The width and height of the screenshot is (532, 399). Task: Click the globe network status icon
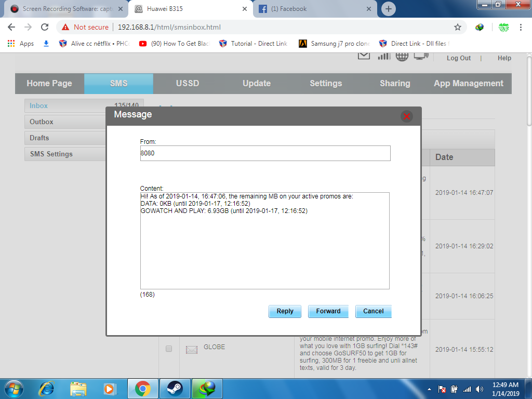click(402, 57)
